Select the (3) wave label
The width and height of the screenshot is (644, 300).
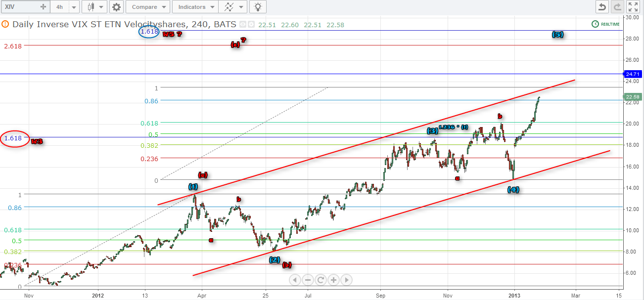point(432,130)
